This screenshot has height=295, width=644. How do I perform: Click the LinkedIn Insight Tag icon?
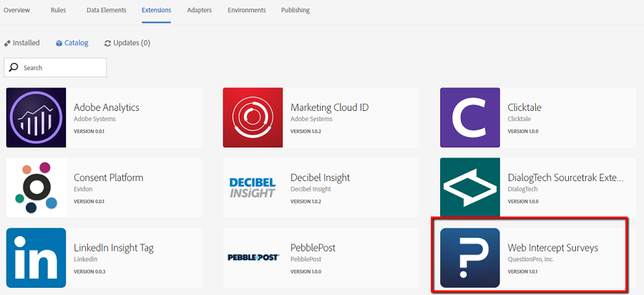(36, 258)
